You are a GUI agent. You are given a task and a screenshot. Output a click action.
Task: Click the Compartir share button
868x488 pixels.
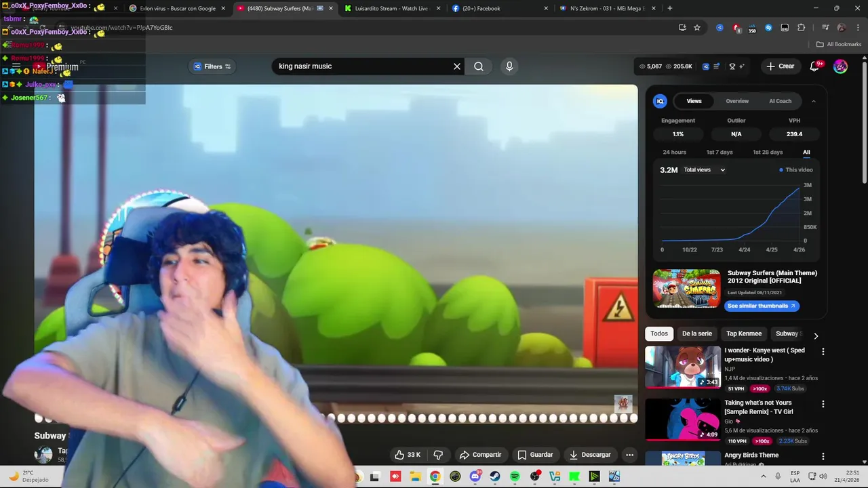[480, 455]
